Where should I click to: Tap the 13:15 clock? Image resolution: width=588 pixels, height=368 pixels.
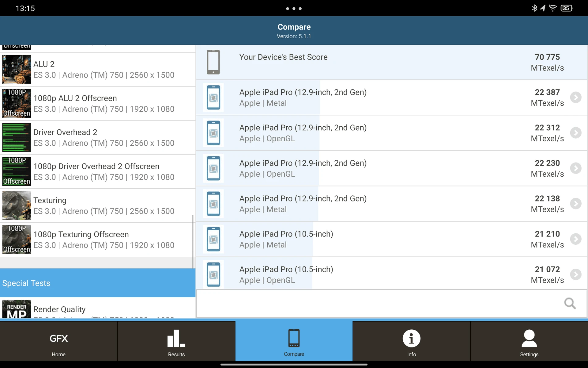(25, 8)
